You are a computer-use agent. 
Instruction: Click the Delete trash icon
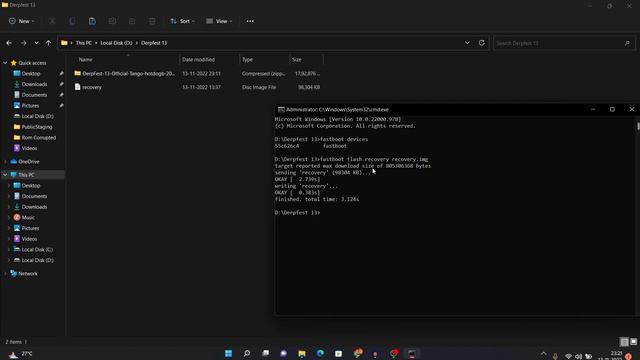(x=152, y=21)
